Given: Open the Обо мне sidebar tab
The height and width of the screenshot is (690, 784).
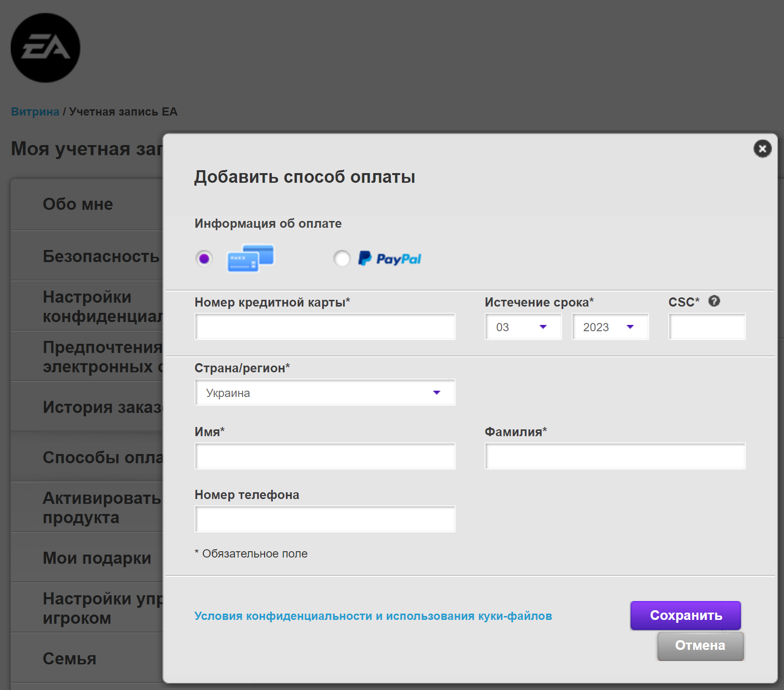Looking at the screenshot, I should (87, 205).
